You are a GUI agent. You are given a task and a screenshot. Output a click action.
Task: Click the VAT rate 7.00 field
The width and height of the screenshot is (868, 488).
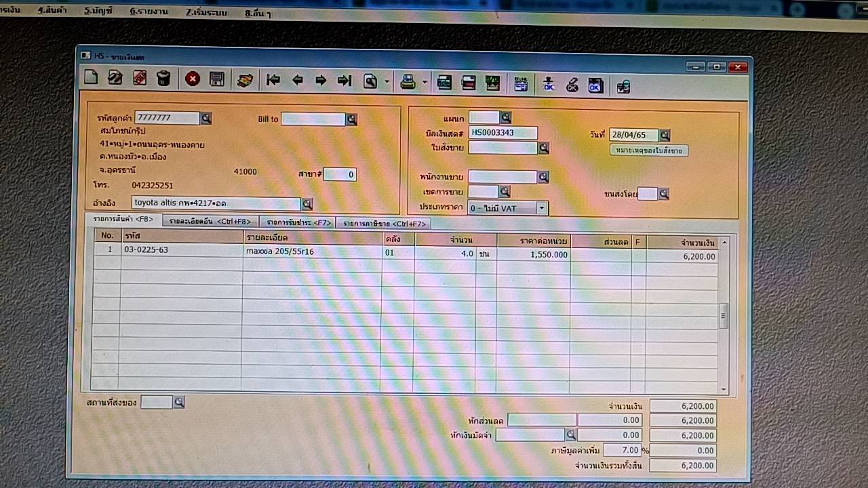coord(622,450)
